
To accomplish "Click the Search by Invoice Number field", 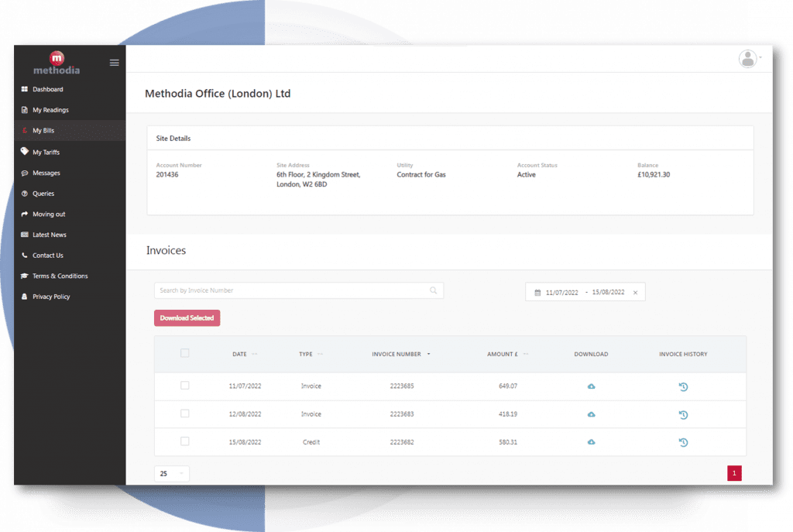I will point(294,290).
